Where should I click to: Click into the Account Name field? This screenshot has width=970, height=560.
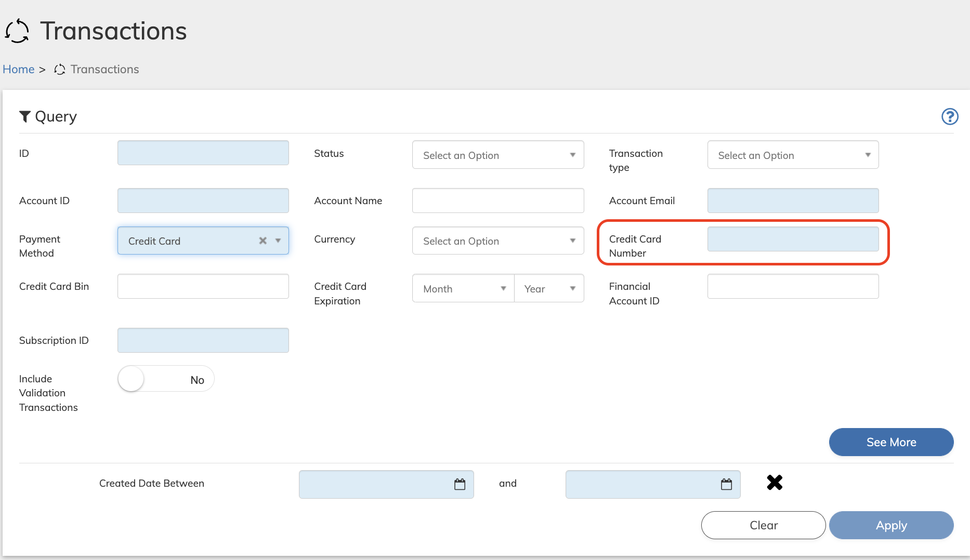tap(498, 201)
